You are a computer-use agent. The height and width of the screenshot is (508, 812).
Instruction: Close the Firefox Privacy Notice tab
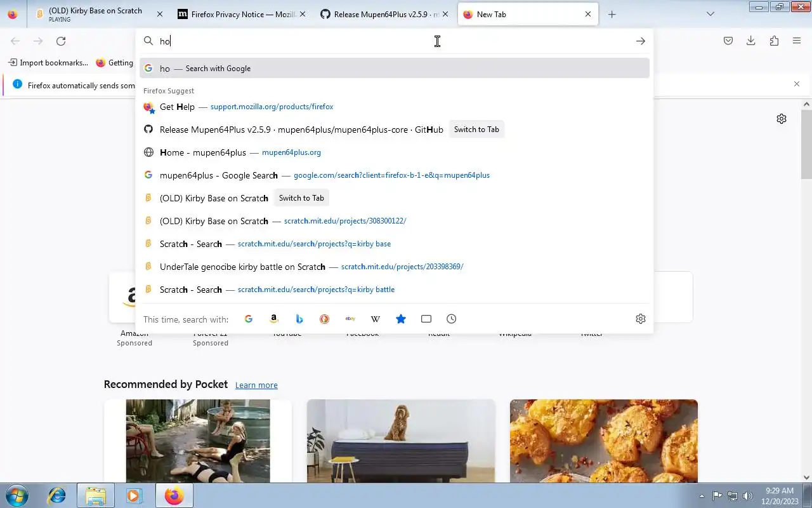(x=302, y=14)
